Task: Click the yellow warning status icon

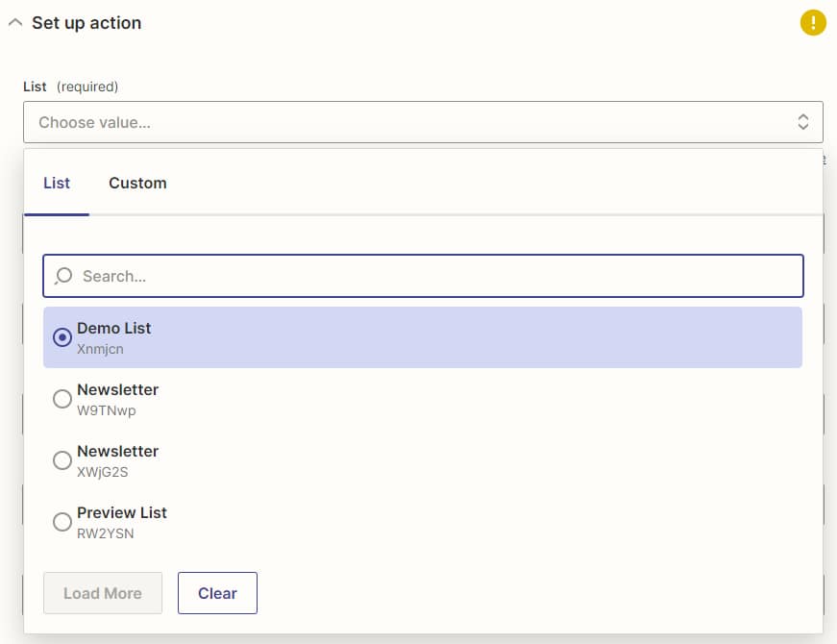Action: pyautogui.click(x=813, y=22)
